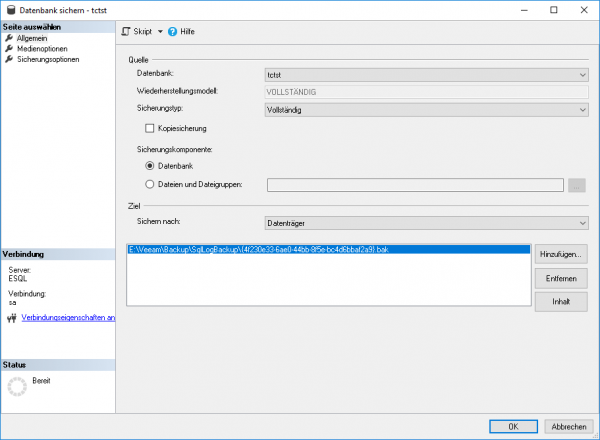Screen dimensions: 600x440
Task: Click the Hinzufügen button
Action: tap(560, 254)
